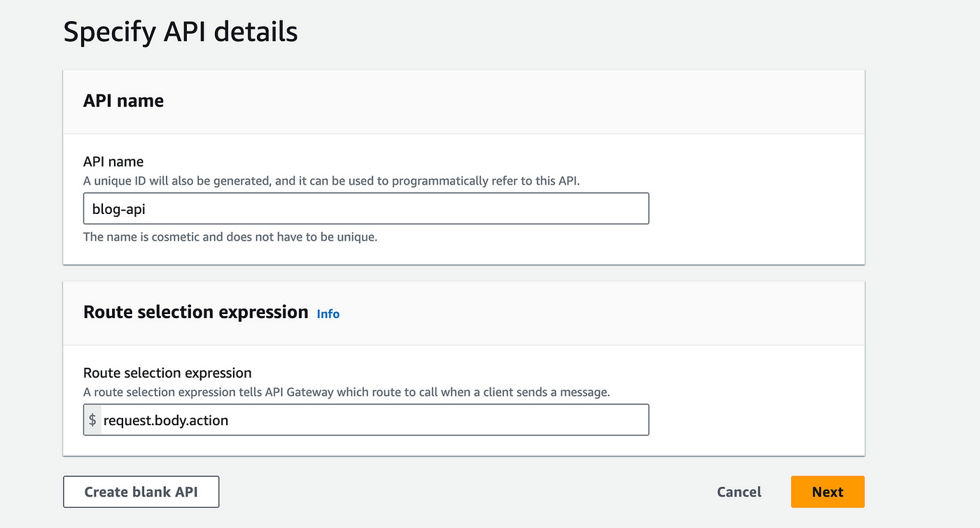Viewport: 980px width, 528px height.
Task: Click the bold API name section header
Action: point(123,101)
